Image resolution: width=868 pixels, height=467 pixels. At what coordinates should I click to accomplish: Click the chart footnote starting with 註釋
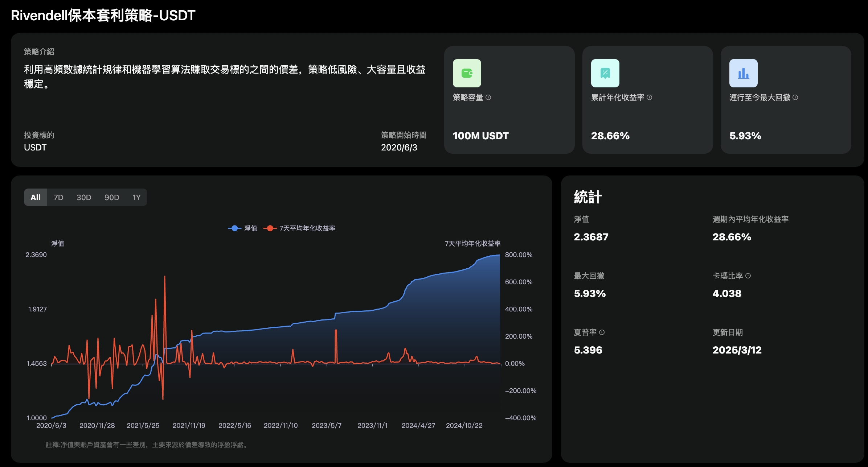[148, 445]
